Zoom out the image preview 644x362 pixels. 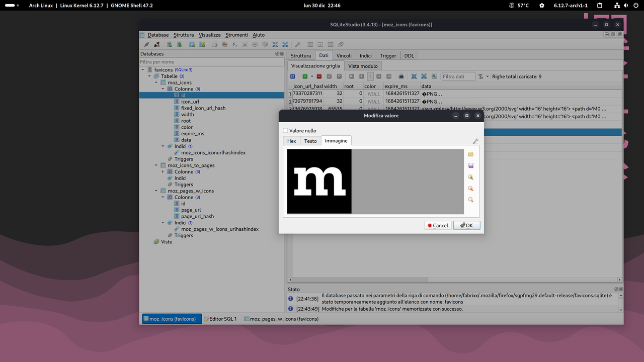click(x=470, y=189)
